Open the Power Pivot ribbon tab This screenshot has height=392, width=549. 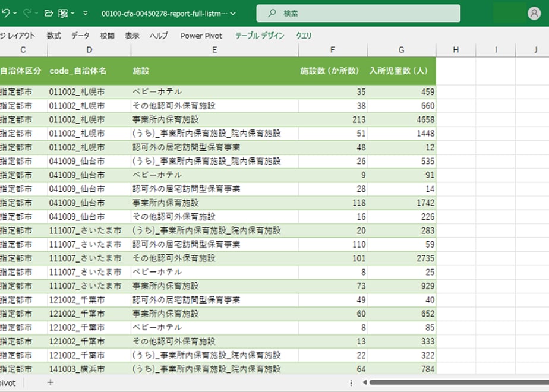click(x=201, y=36)
